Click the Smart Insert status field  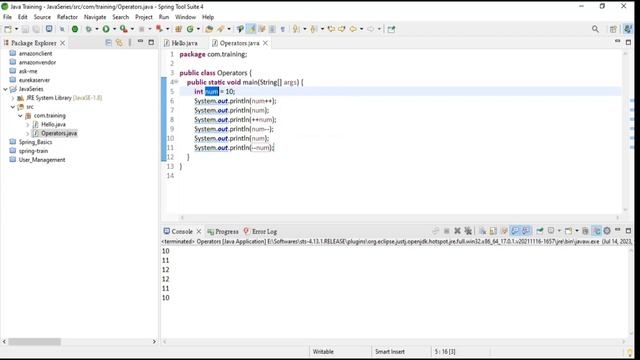tap(390, 351)
